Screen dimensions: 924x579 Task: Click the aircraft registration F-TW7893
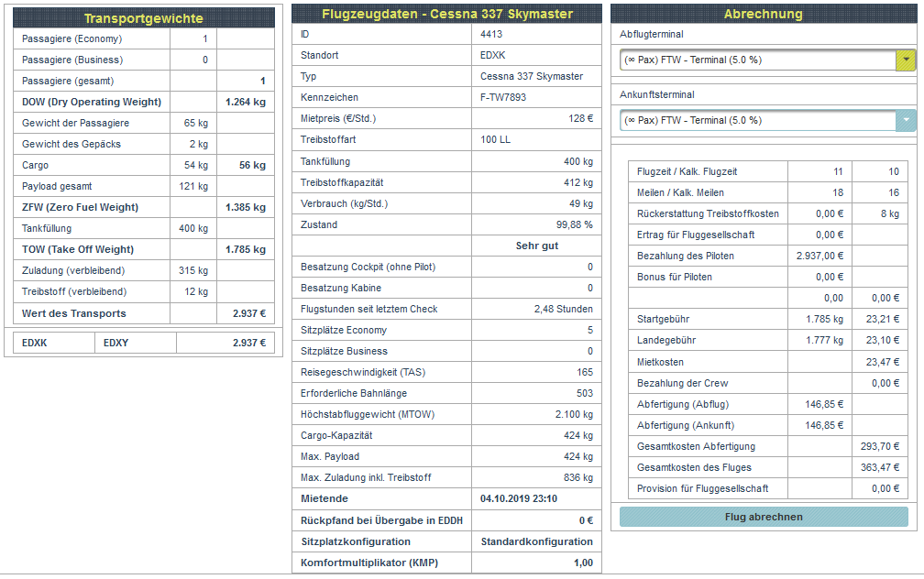pos(503,98)
